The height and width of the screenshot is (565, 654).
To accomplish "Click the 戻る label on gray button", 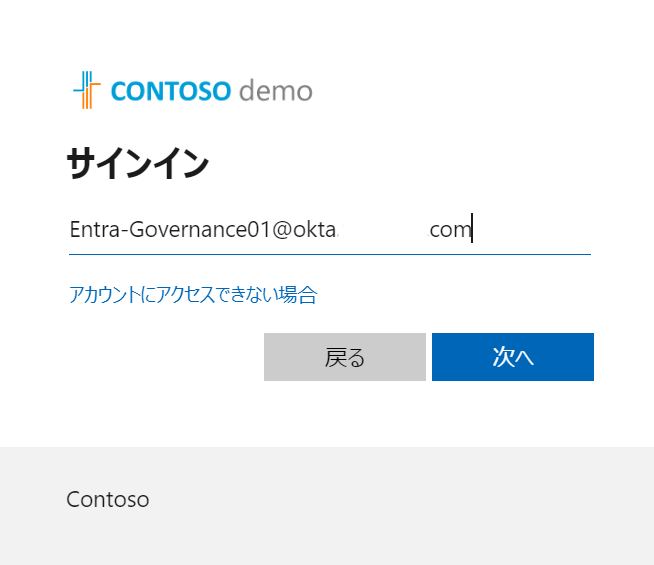I will (345, 357).
